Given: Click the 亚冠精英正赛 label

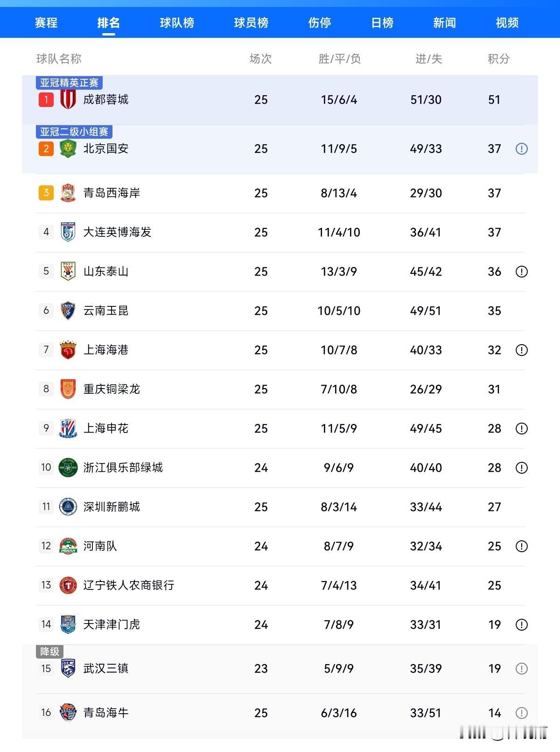Looking at the screenshot, I should [69, 83].
